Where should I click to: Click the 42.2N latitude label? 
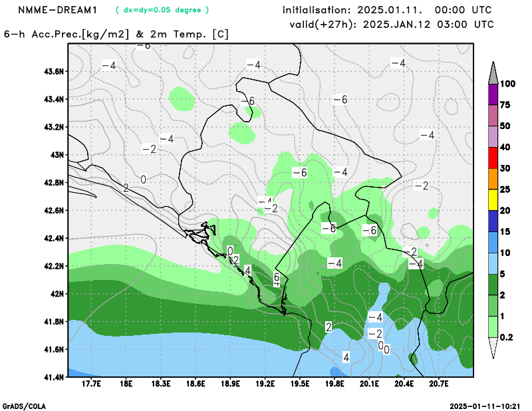pos(54,267)
